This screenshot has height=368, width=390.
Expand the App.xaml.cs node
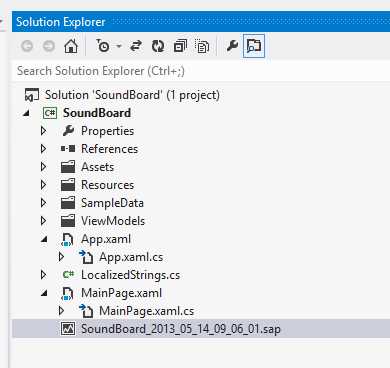(61, 257)
